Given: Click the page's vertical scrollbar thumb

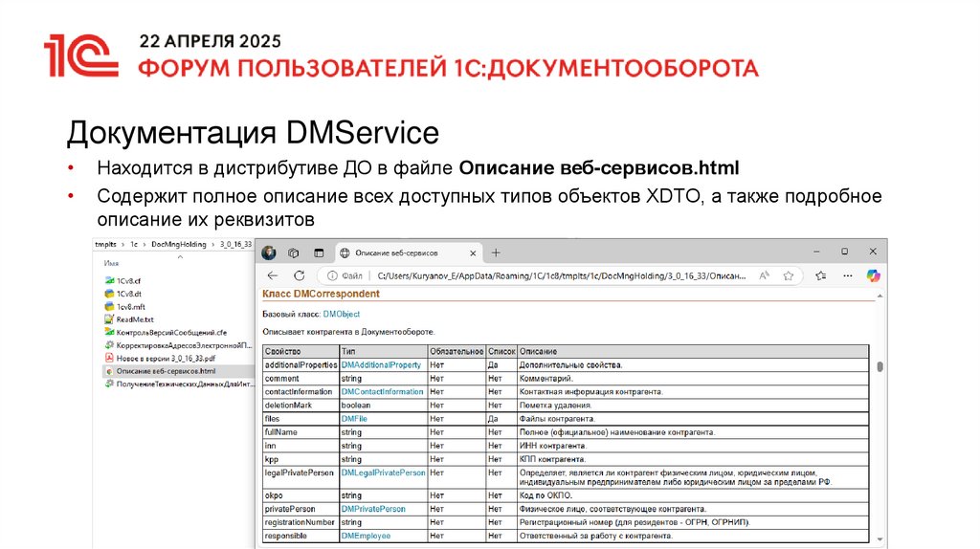Looking at the screenshot, I should pos(880,366).
